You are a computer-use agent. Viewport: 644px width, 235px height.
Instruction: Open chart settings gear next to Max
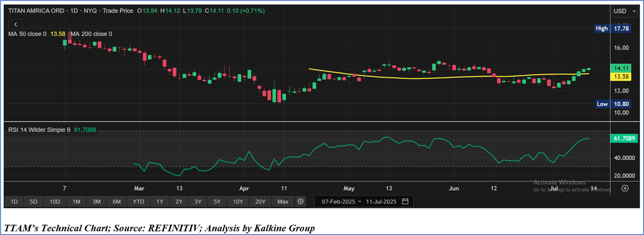click(300, 201)
